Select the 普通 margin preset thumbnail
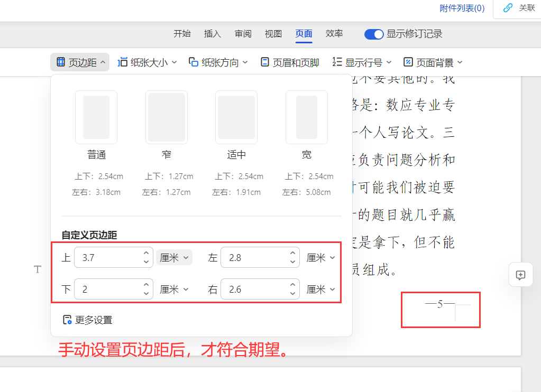 click(96, 117)
